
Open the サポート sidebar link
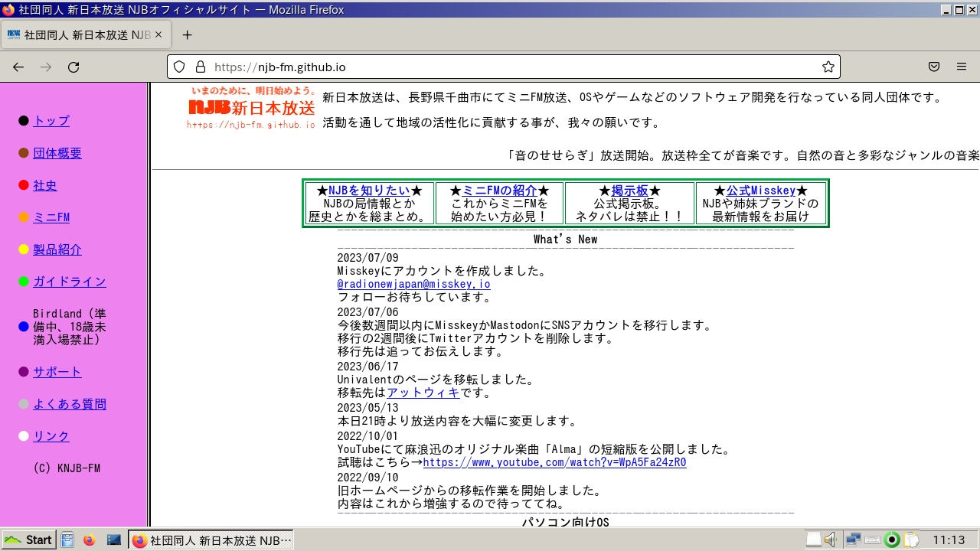click(57, 372)
